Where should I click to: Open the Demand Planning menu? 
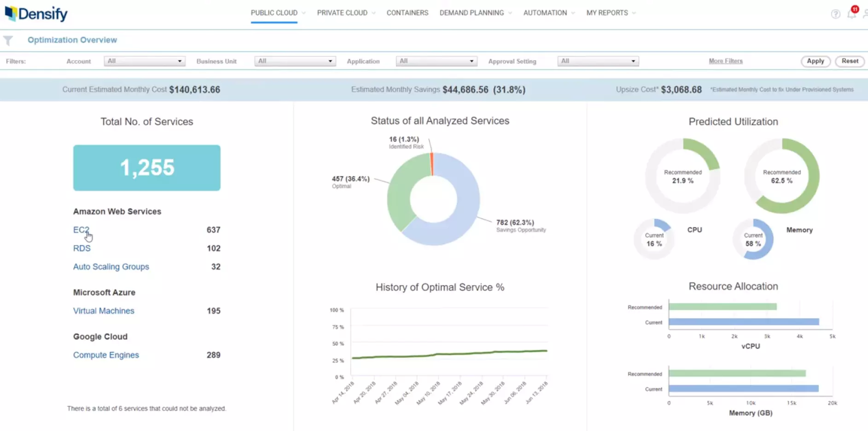476,12
